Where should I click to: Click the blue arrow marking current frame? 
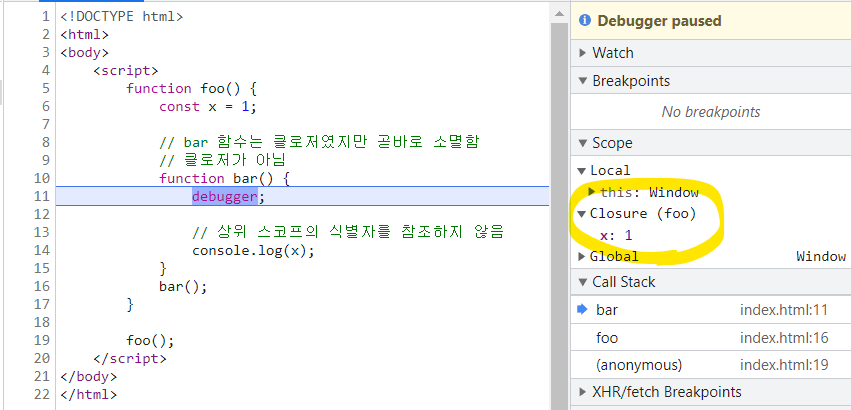click(x=582, y=310)
